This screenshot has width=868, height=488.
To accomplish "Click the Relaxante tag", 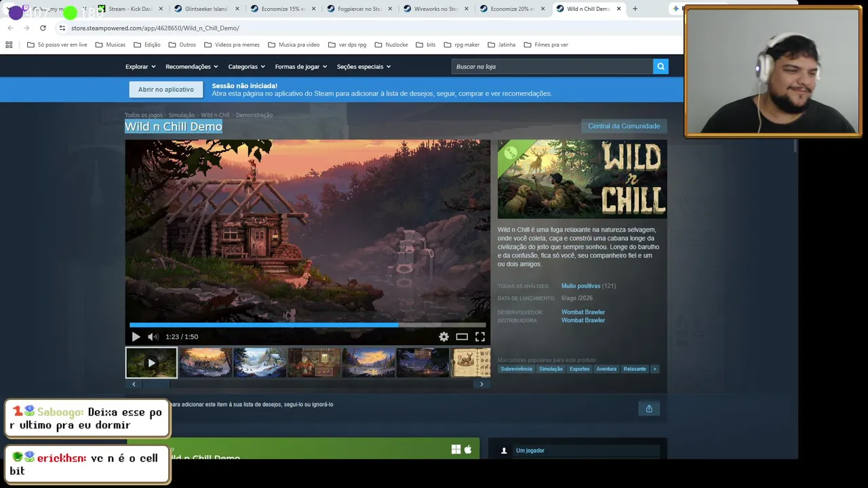I will click(635, 369).
